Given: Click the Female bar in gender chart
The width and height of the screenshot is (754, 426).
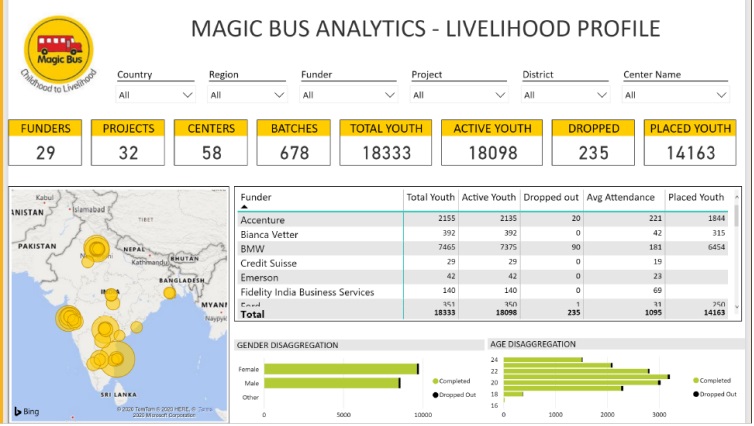Looking at the screenshot, I should 340,369.
